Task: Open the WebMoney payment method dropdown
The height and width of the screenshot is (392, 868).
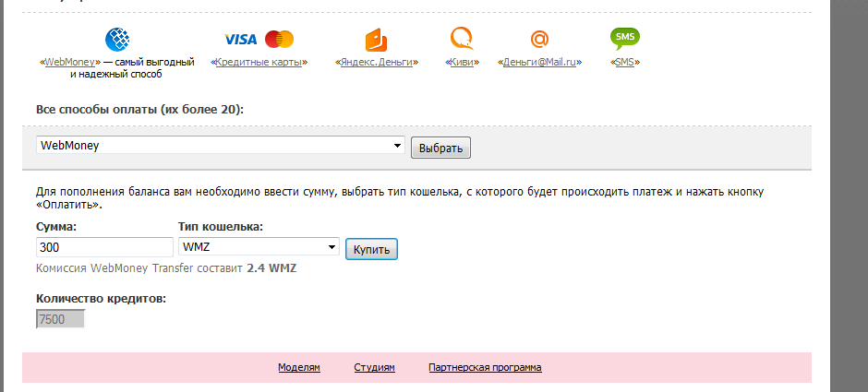Action: [221, 146]
